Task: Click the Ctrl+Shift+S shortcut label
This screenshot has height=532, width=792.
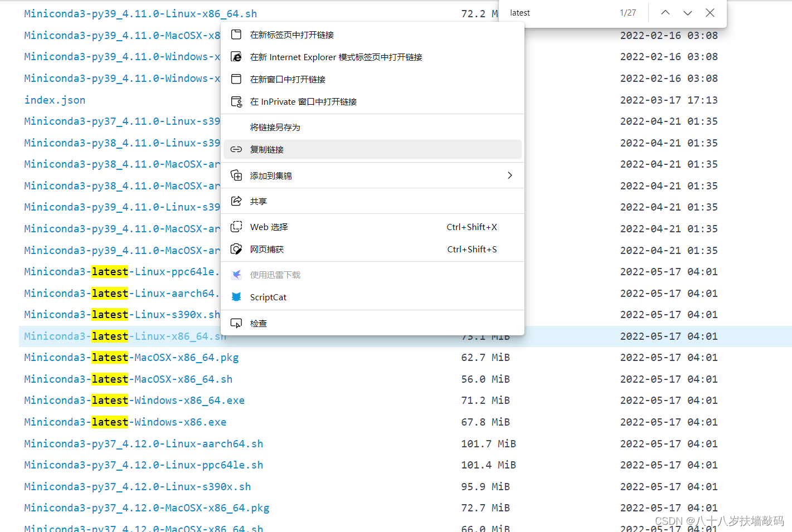Action: 472,249
